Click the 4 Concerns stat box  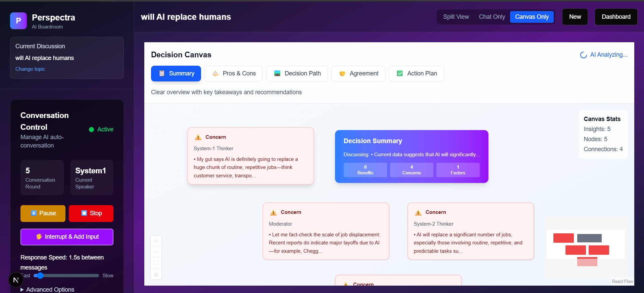coord(411,170)
